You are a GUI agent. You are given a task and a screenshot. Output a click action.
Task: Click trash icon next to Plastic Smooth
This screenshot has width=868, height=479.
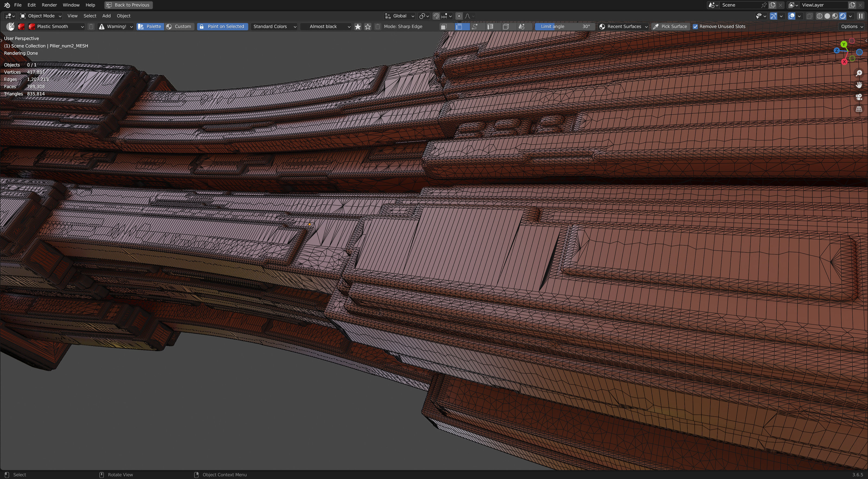(91, 27)
